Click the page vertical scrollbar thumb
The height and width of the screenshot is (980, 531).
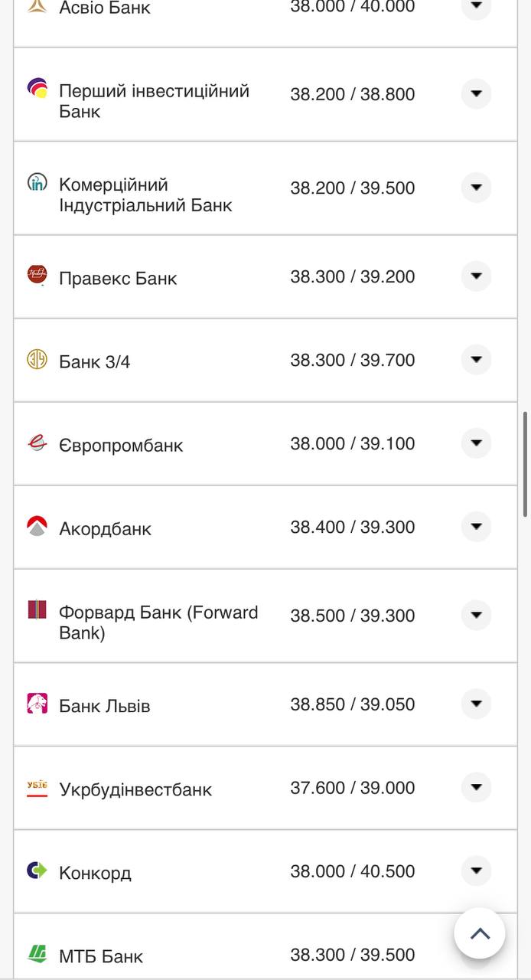(x=526, y=464)
